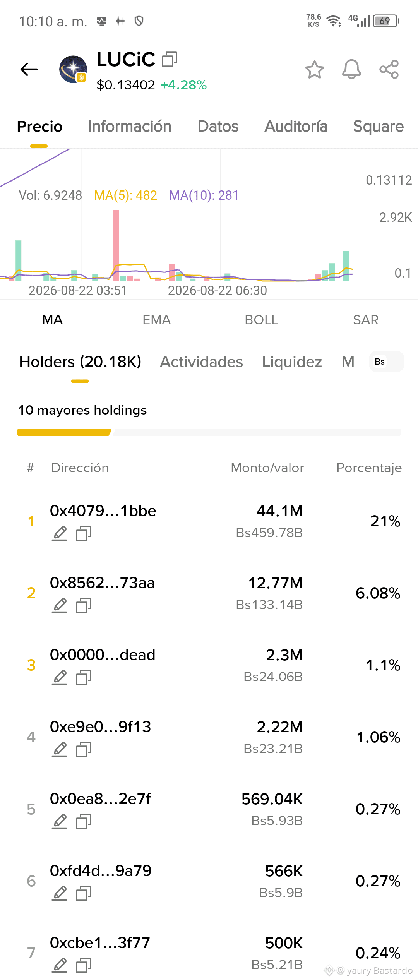
Task: Switch to the Liquidez tab
Action: click(x=292, y=362)
